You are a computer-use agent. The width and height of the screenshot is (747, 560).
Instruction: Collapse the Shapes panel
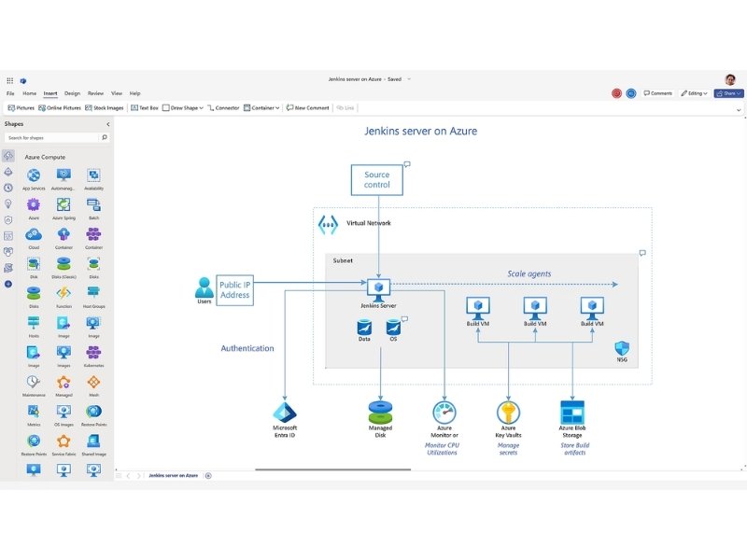[108, 124]
